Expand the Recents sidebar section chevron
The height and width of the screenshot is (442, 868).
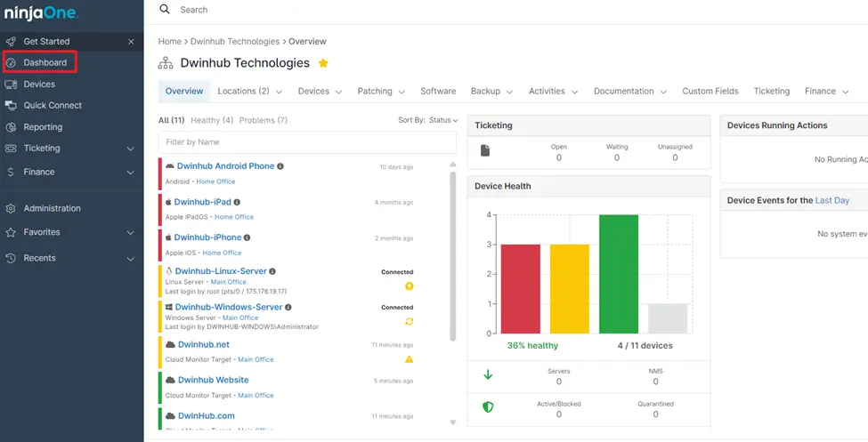(x=131, y=258)
